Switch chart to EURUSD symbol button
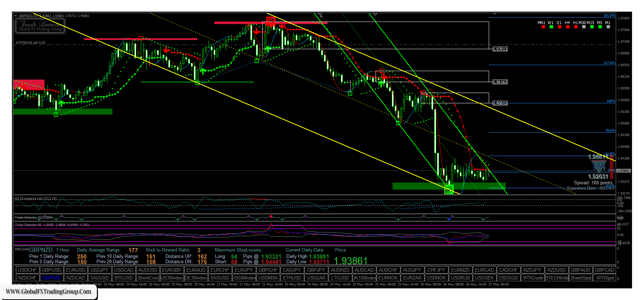This screenshot has width=644, height=300. 75,270
